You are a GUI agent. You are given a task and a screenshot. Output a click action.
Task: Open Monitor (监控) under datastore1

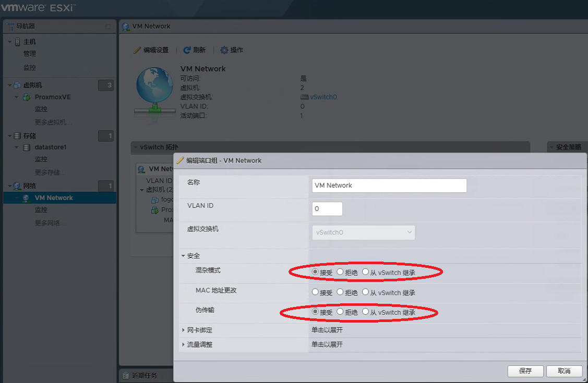click(x=41, y=159)
